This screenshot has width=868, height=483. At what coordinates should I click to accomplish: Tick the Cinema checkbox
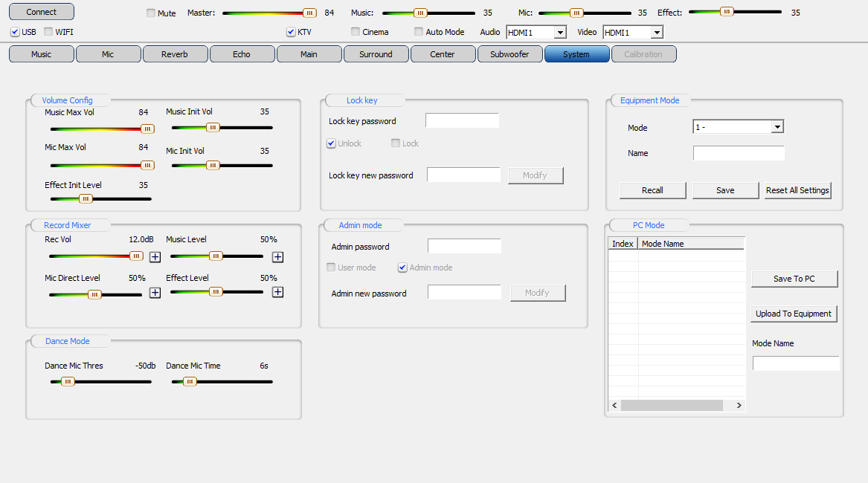[356, 32]
